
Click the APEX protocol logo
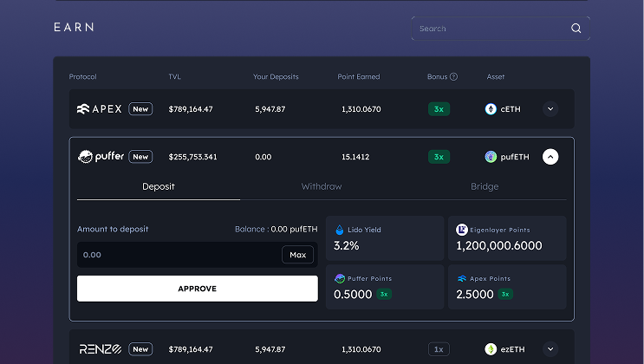tap(100, 109)
